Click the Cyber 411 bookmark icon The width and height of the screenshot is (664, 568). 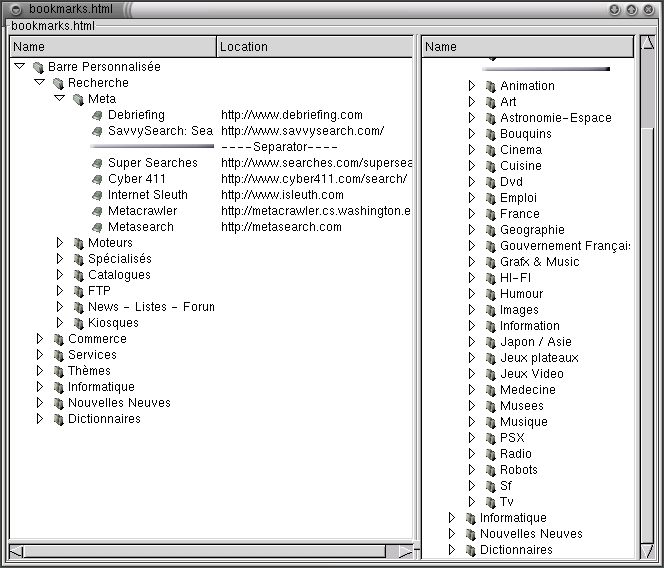click(97, 179)
